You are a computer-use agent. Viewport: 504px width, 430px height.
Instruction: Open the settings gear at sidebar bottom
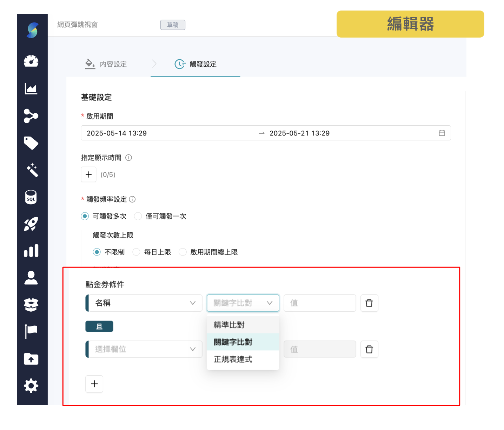pyautogui.click(x=31, y=385)
